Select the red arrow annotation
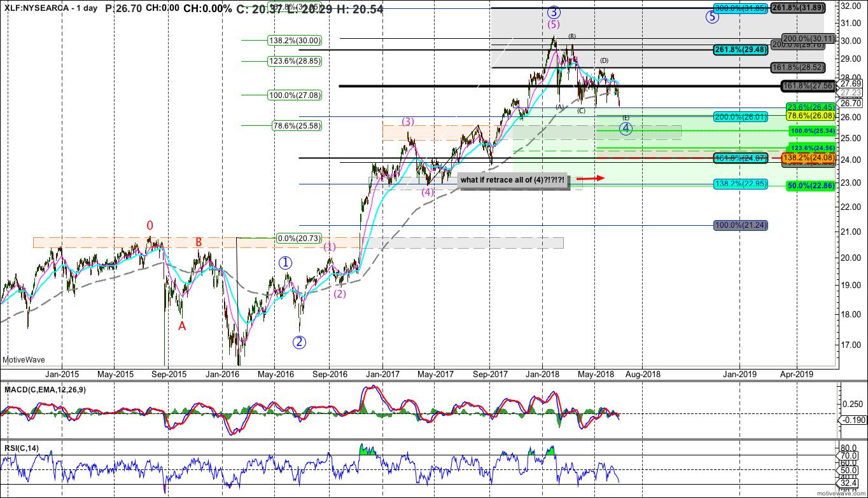 tap(593, 179)
